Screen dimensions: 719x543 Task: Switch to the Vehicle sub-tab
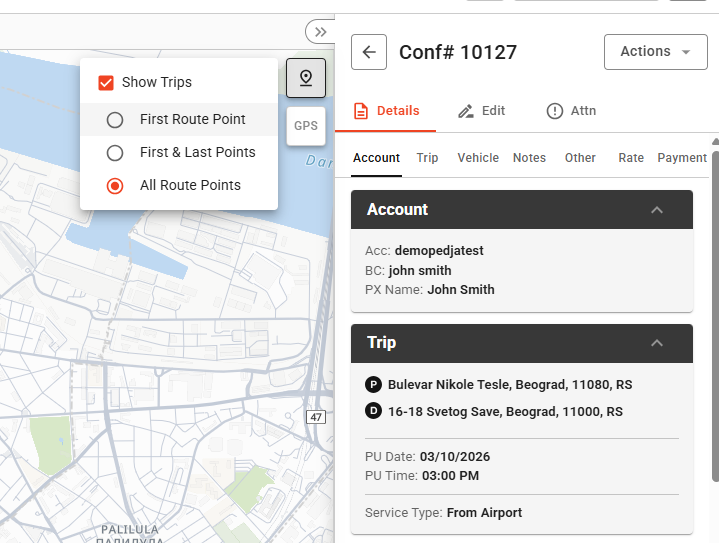(x=478, y=158)
